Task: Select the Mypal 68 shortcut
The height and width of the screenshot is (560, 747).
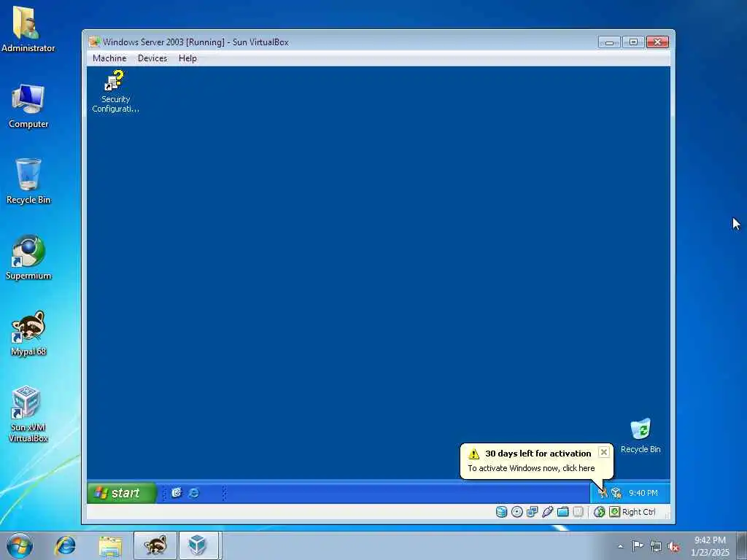Action: tap(28, 333)
